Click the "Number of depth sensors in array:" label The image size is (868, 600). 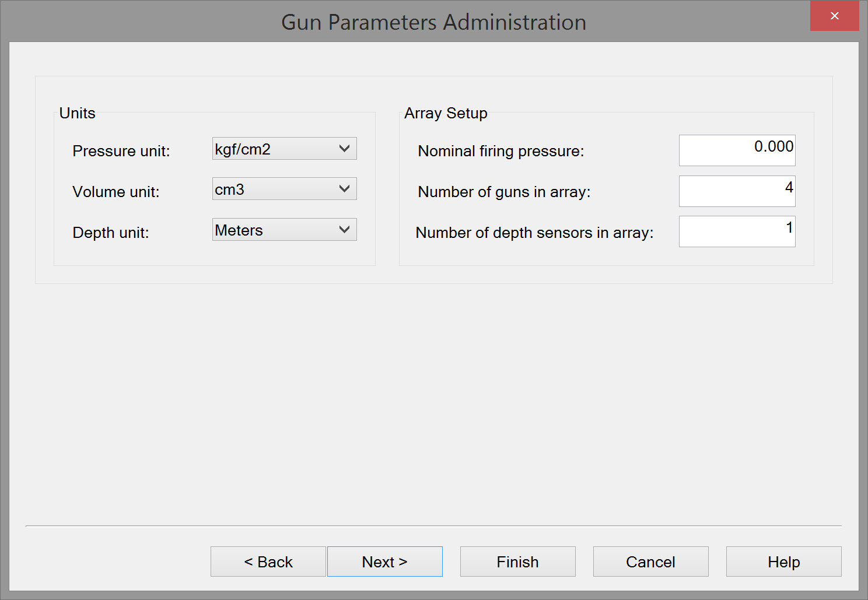click(534, 233)
